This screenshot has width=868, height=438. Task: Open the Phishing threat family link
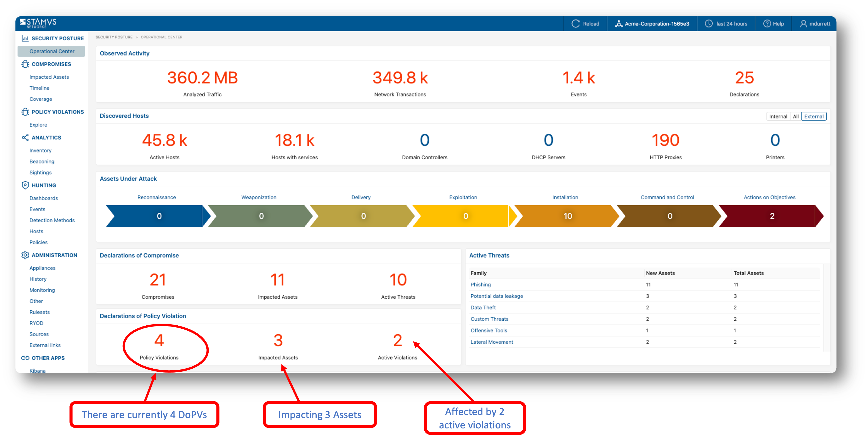[480, 285]
